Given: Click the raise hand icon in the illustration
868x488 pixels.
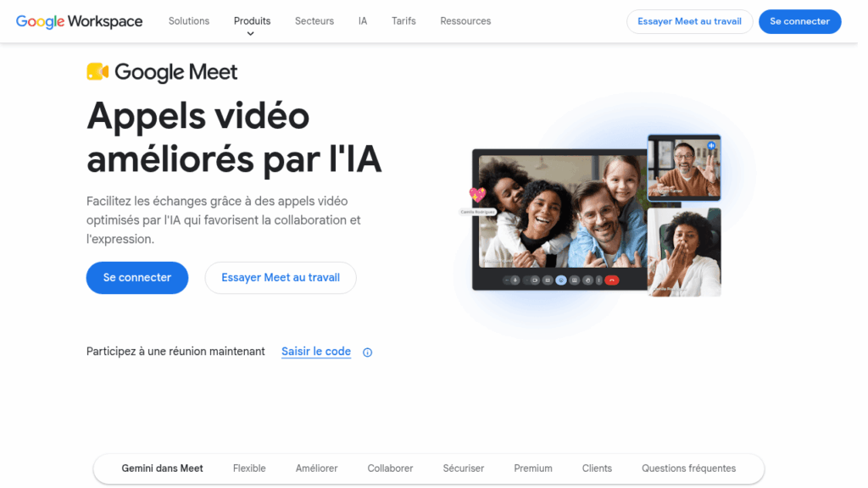Looking at the screenshot, I should point(588,280).
